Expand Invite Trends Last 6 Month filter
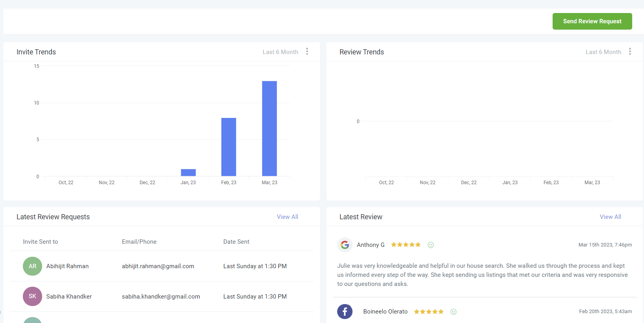Viewport: 644px width, 323px height. (x=280, y=52)
